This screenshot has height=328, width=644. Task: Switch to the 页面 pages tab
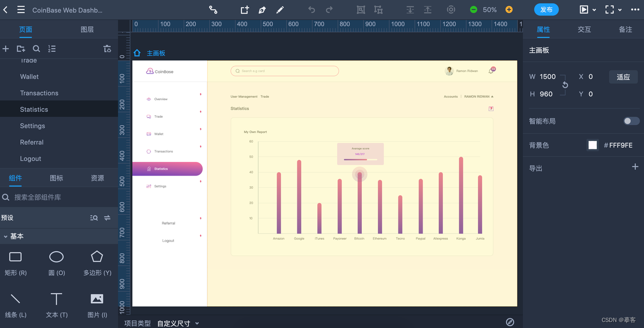(x=26, y=29)
